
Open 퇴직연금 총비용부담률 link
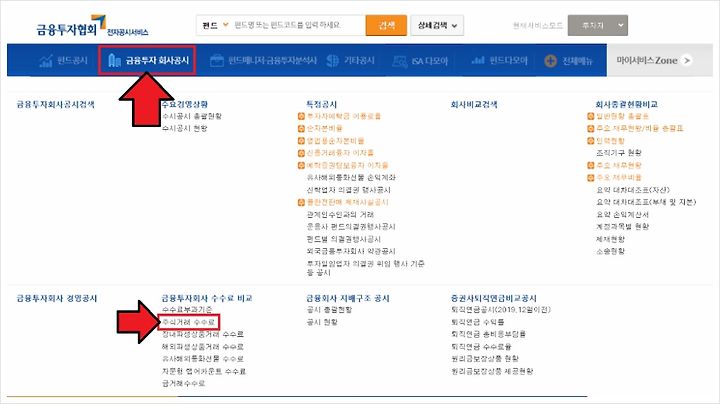tap(488, 334)
